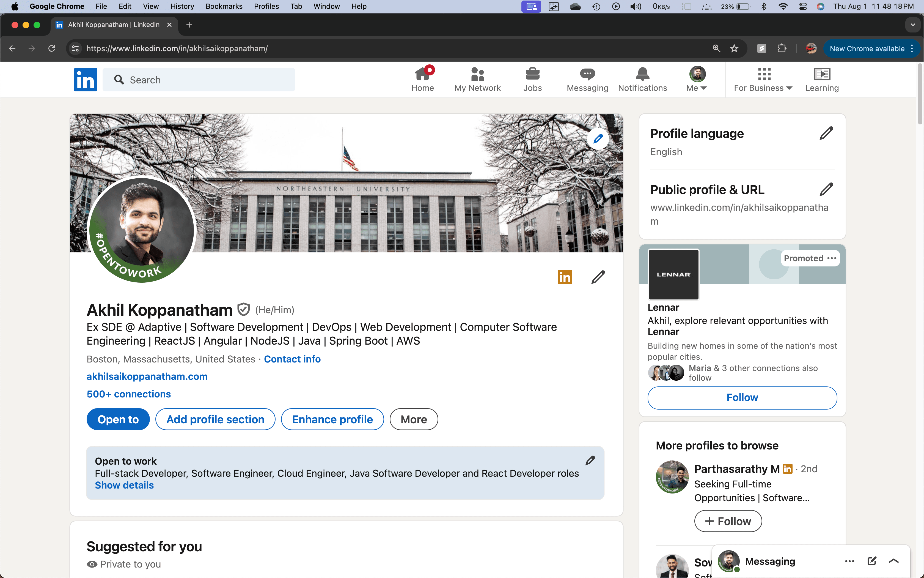Open the Bookmarks menu
Viewport: 924px width, 578px height.
[x=224, y=7]
